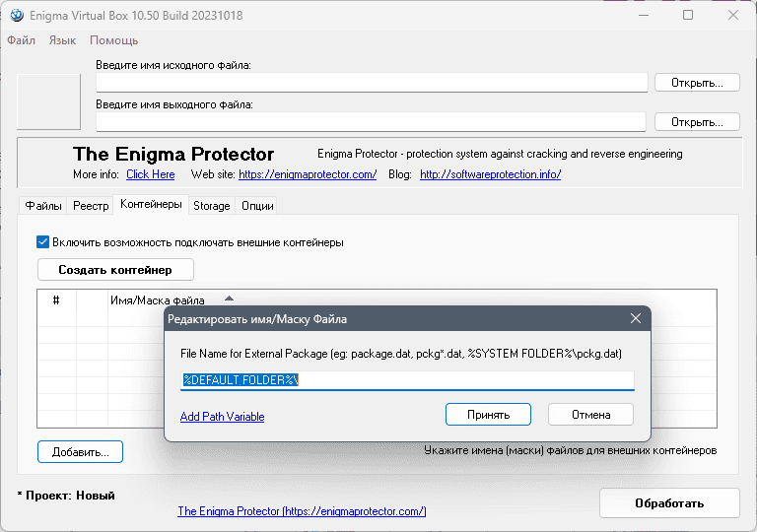Click the Add Path Variable link
Image resolution: width=757 pixels, height=532 pixels.
tap(222, 417)
